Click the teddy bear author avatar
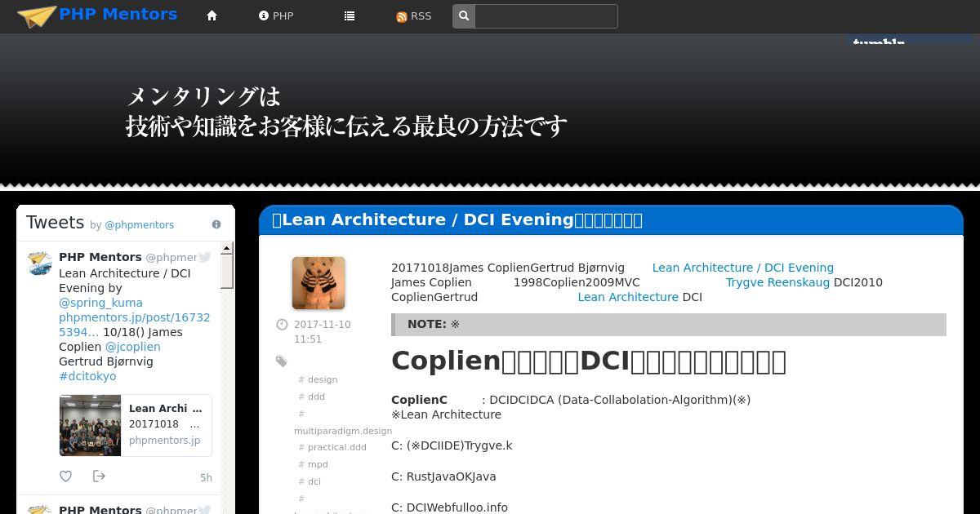The image size is (980, 514). (x=318, y=283)
